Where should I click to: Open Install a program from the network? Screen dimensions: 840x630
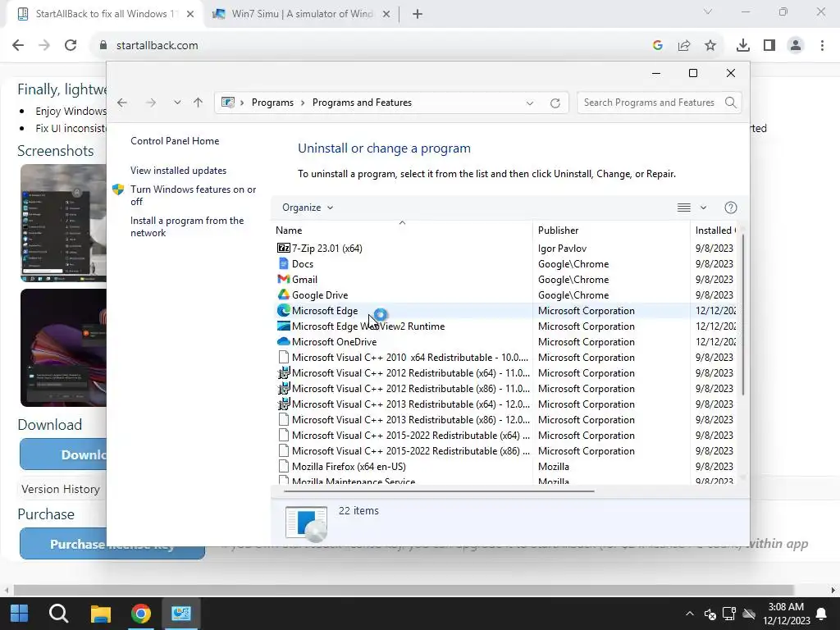click(187, 226)
